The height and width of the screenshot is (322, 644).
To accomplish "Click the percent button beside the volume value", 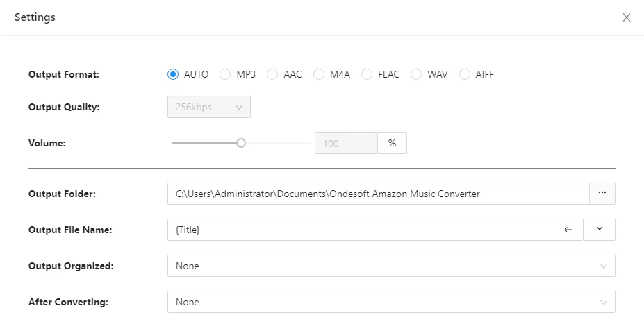I will coord(393,143).
